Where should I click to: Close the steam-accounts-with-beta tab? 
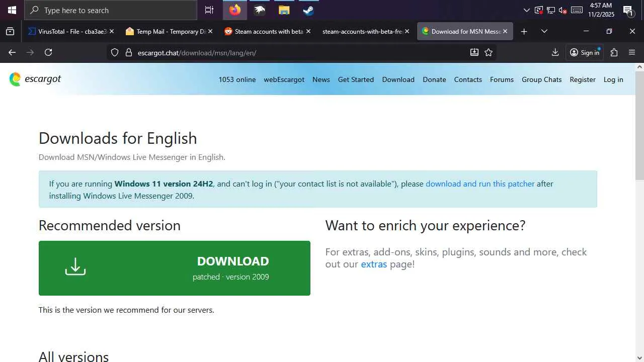407,31
